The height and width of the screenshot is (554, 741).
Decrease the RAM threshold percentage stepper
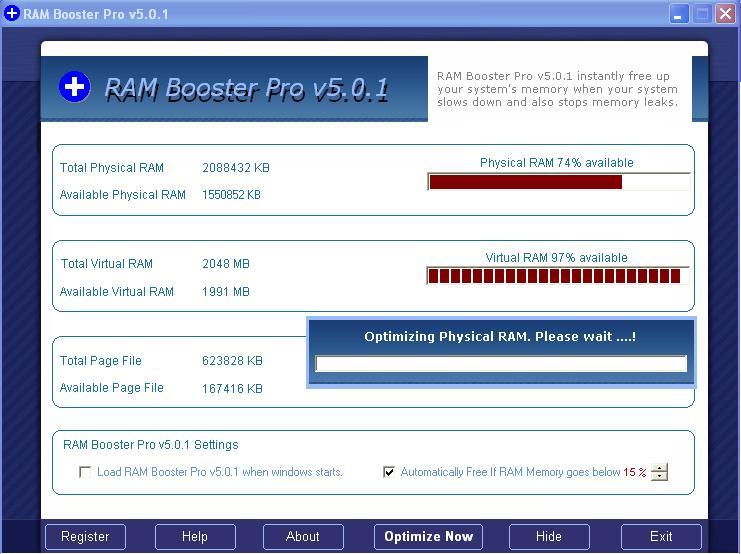pyautogui.click(x=659, y=476)
